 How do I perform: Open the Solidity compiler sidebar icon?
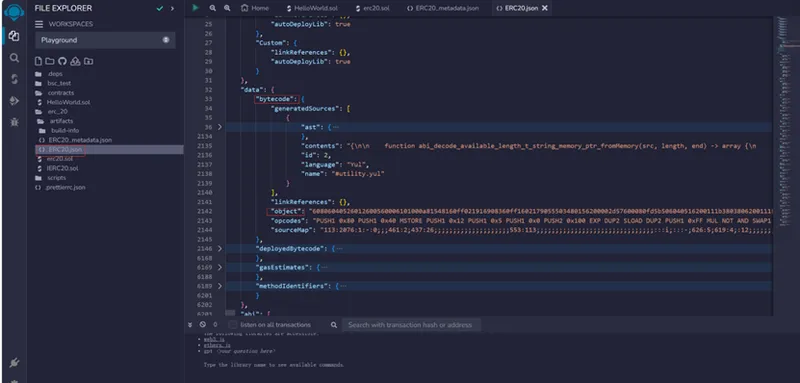14,79
